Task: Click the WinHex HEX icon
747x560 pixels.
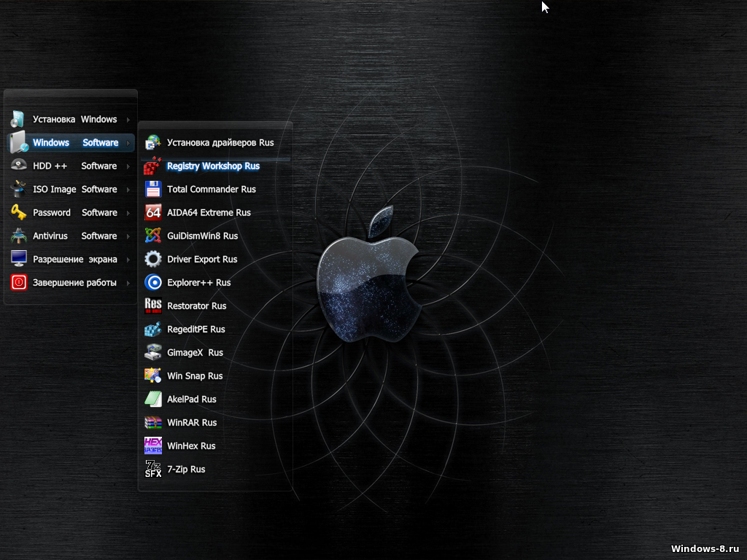Action: point(153,446)
